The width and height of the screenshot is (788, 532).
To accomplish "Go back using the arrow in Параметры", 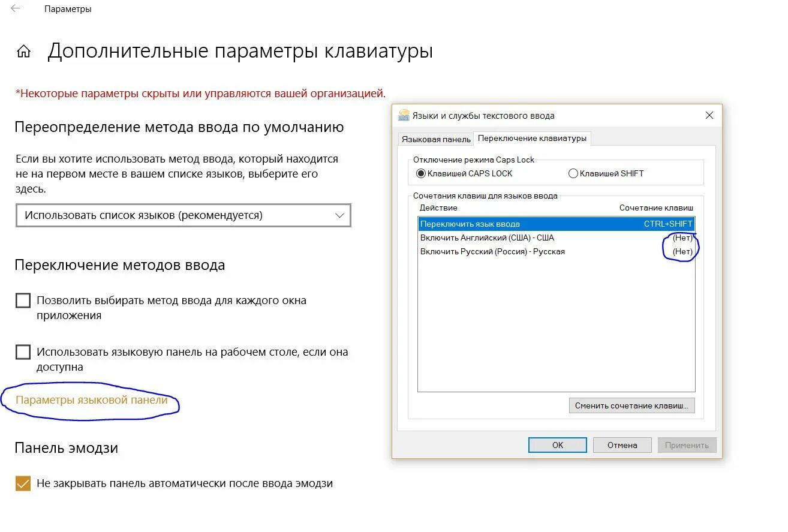I will tap(15, 9).
